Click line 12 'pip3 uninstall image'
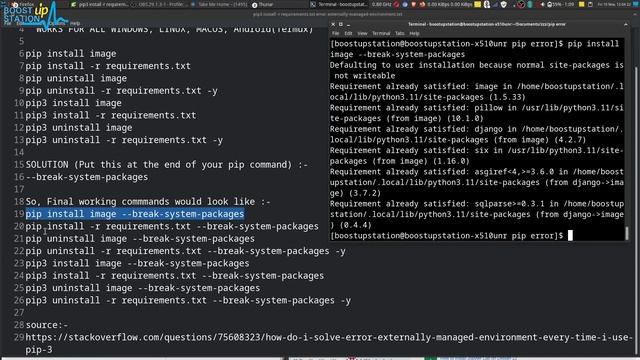The width and height of the screenshot is (640, 360). [79, 128]
